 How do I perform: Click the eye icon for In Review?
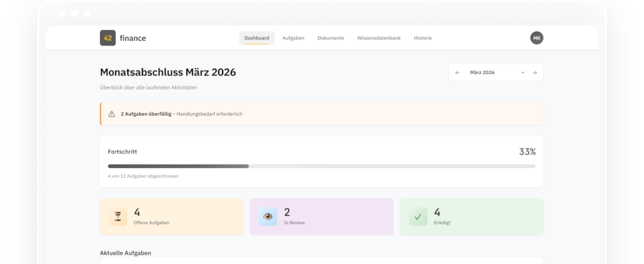[268, 217]
